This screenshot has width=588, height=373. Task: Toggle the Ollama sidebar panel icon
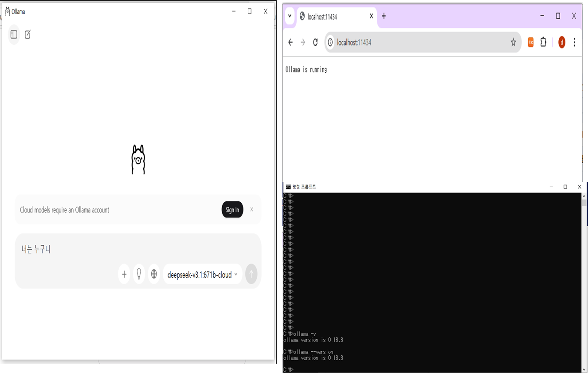14,35
